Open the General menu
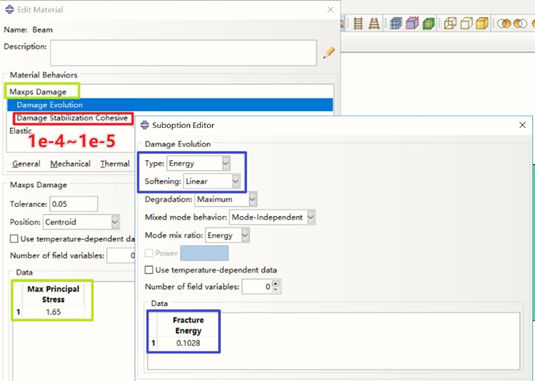This screenshot has width=535, height=381. point(26,164)
